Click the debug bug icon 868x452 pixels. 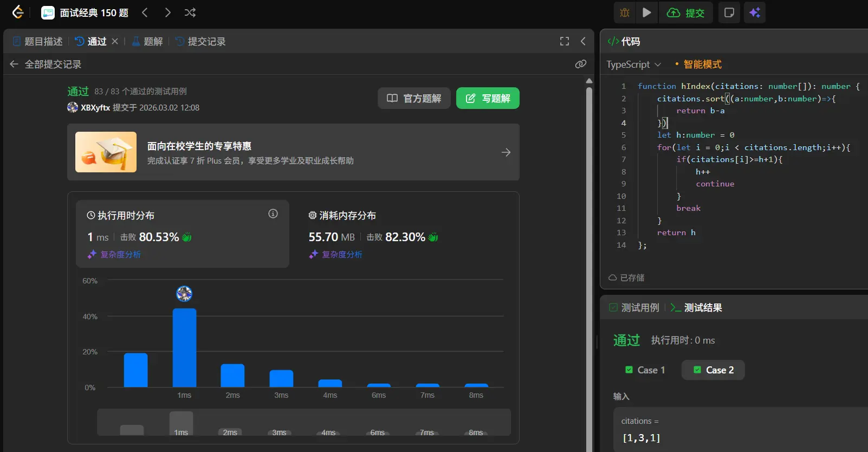click(625, 12)
